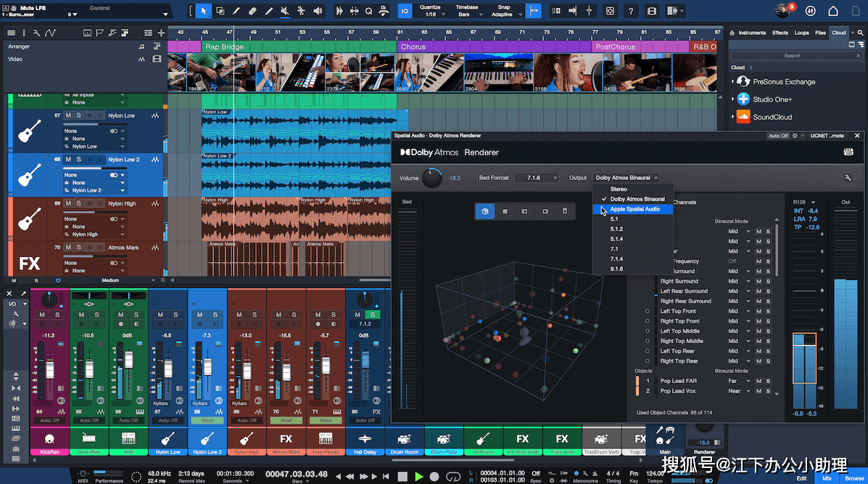Open the help question mark button
Viewport: 868px width, 484px height.
(x=631, y=11)
